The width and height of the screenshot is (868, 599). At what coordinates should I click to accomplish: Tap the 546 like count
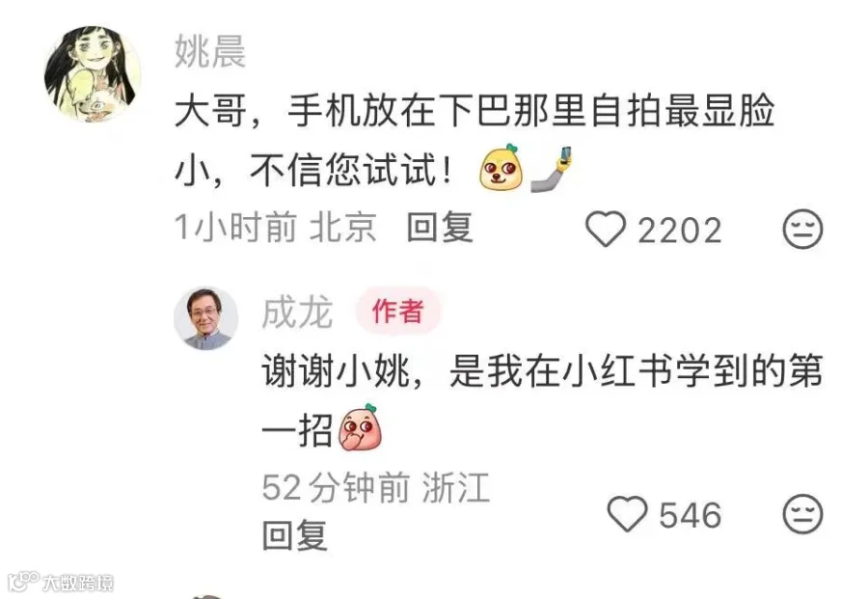point(691,515)
